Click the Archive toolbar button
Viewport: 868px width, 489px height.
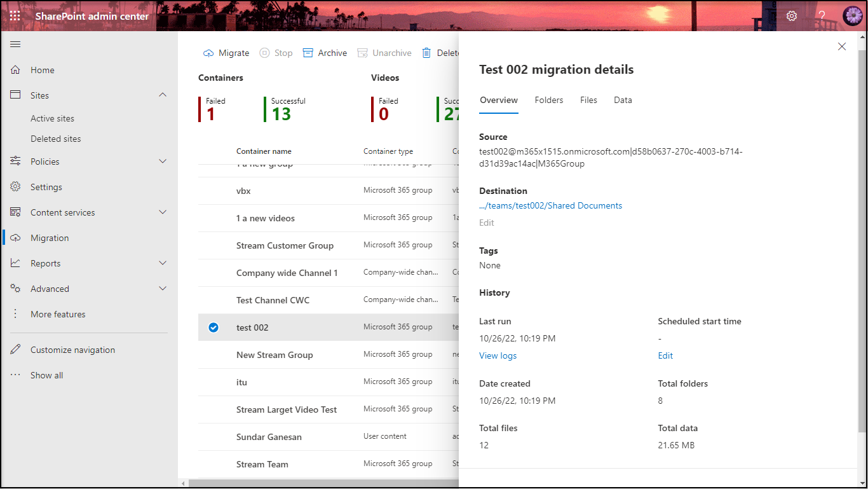(x=325, y=53)
